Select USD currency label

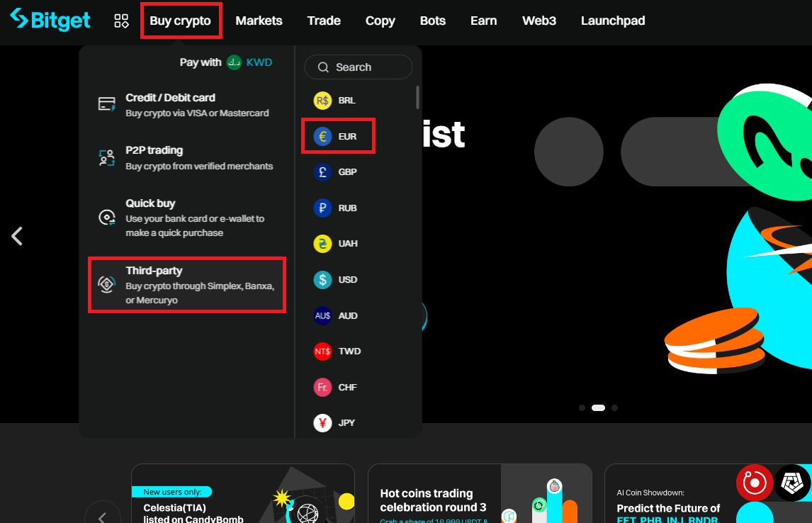coord(348,280)
